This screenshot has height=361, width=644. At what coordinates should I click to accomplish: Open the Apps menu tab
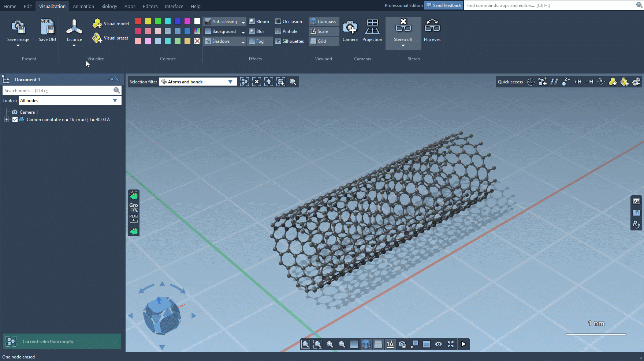[130, 6]
